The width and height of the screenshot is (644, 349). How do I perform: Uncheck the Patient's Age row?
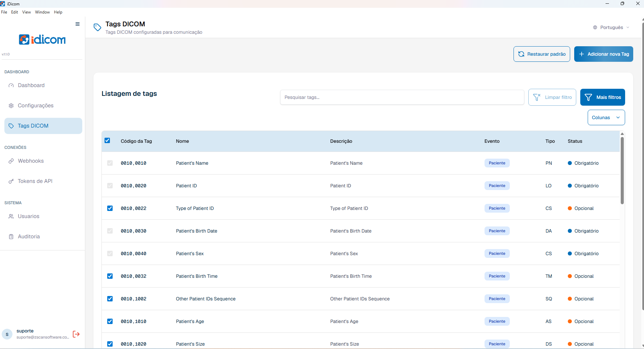click(110, 321)
